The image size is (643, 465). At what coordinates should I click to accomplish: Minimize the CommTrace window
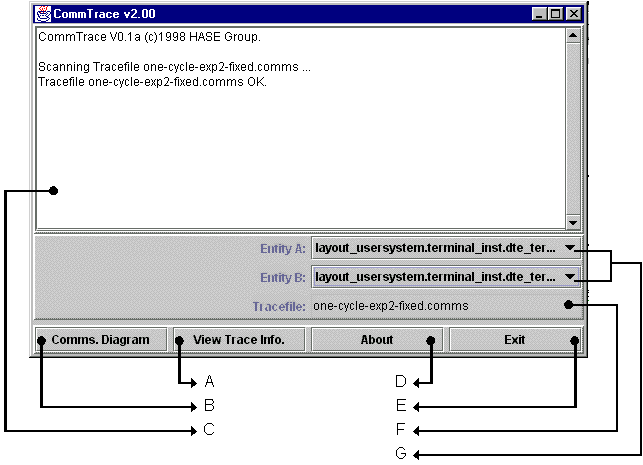point(540,14)
